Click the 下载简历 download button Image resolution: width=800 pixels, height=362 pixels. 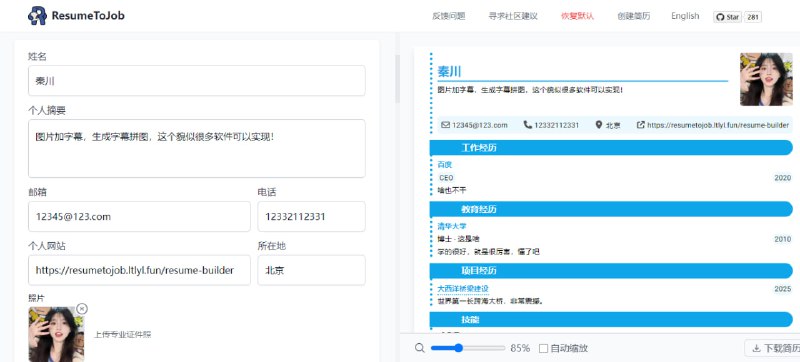pos(772,348)
